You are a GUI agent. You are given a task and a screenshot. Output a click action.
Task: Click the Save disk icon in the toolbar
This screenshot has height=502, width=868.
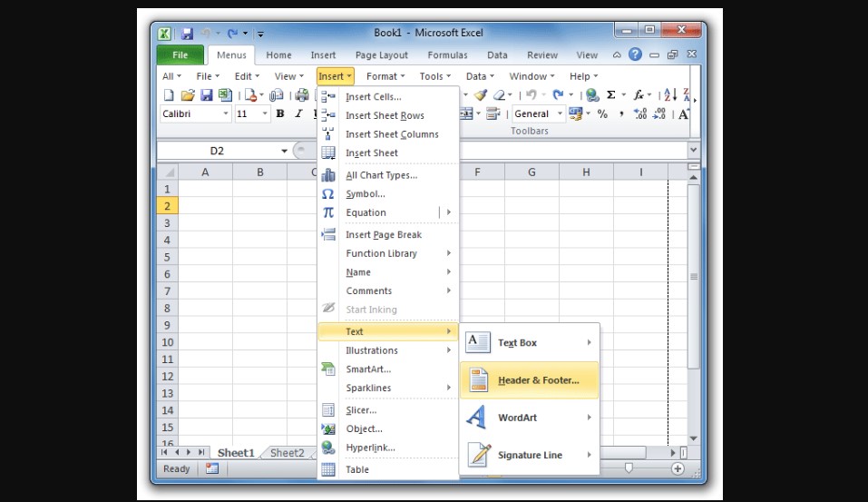[x=207, y=95]
